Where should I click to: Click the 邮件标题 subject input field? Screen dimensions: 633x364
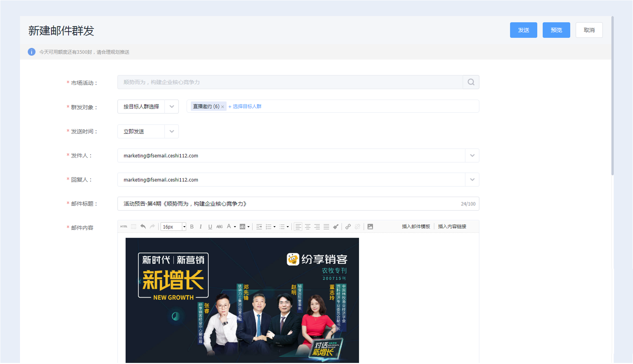pyautogui.click(x=298, y=204)
